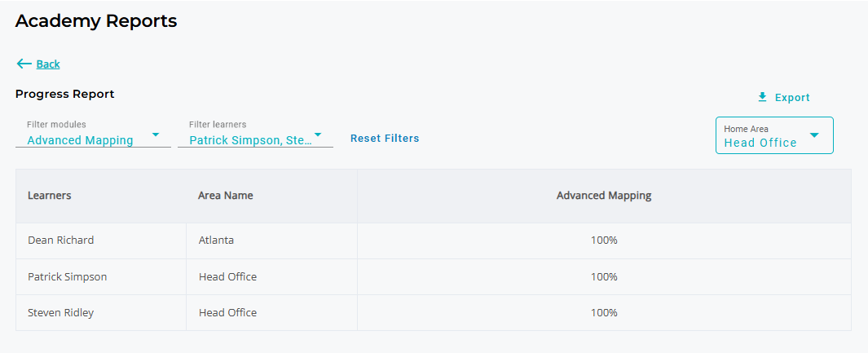Click the Advanced Mapping column header

point(604,196)
